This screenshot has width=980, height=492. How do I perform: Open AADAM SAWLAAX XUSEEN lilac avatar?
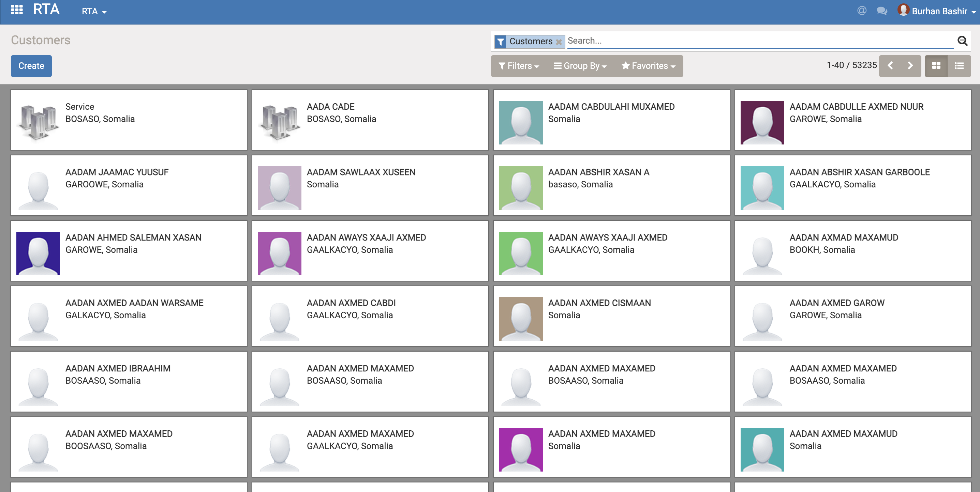(280, 187)
